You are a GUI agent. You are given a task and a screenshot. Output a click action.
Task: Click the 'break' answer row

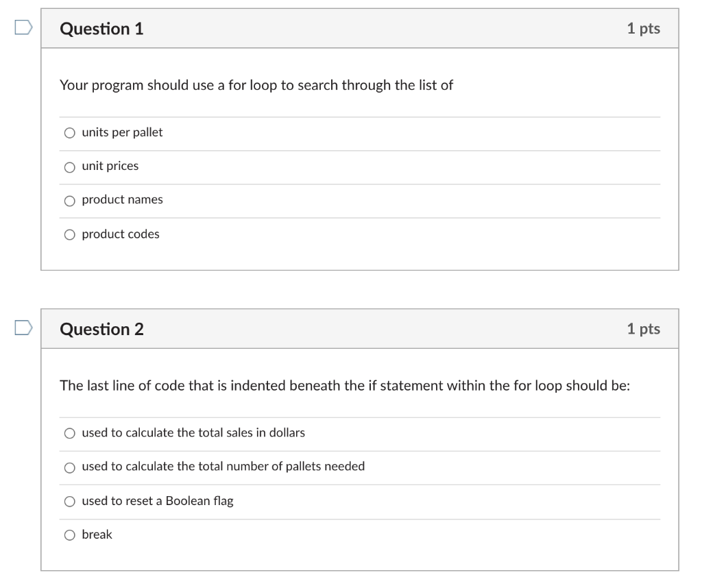pyautogui.click(x=274, y=535)
